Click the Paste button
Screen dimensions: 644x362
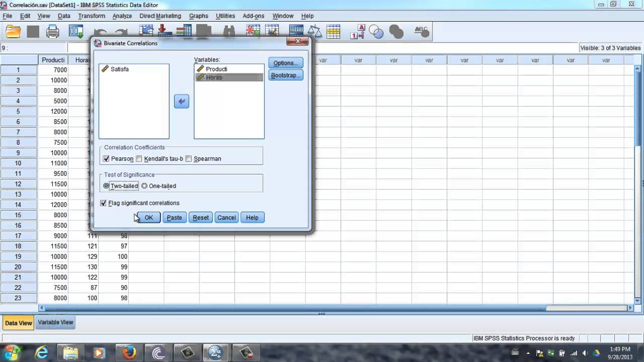pos(175,218)
